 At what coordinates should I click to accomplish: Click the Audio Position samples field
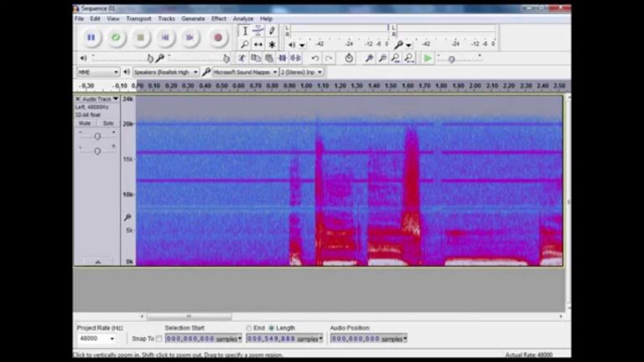[369, 339]
